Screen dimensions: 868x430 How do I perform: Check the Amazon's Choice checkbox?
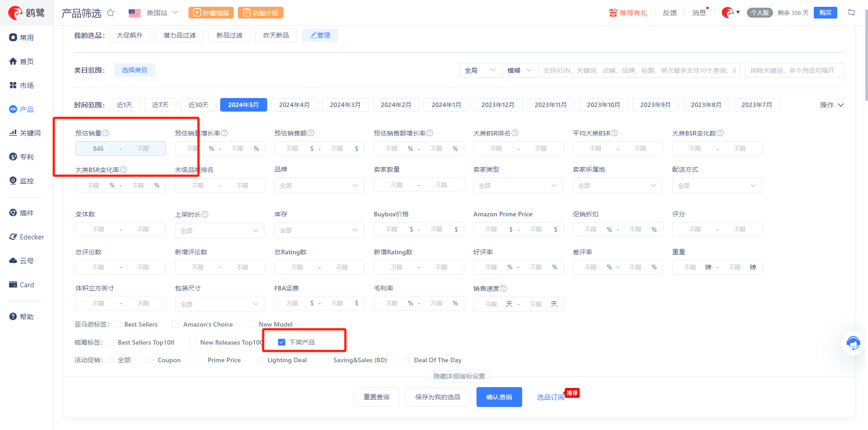(x=176, y=324)
